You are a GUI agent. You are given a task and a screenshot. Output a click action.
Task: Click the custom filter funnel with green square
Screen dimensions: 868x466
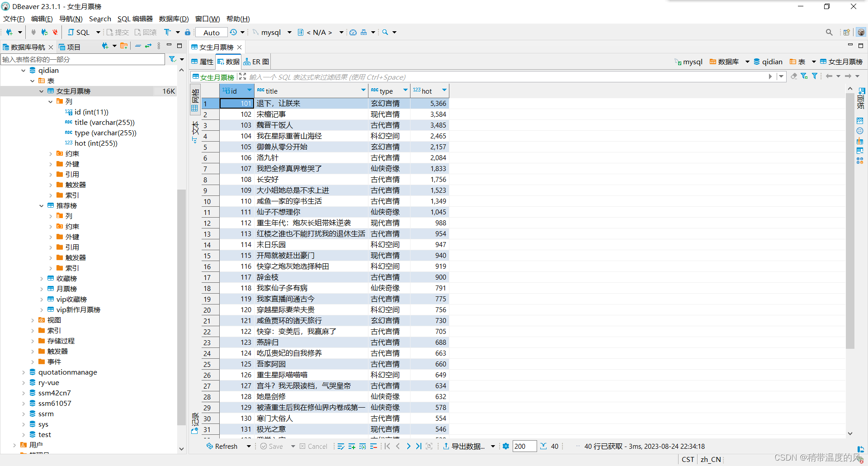(804, 76)
